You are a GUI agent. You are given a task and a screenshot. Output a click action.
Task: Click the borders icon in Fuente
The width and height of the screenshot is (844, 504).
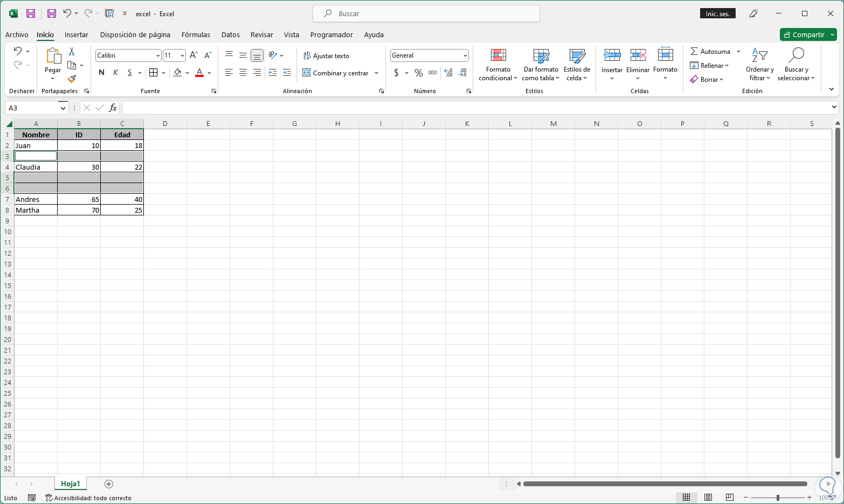click(154, 73)
